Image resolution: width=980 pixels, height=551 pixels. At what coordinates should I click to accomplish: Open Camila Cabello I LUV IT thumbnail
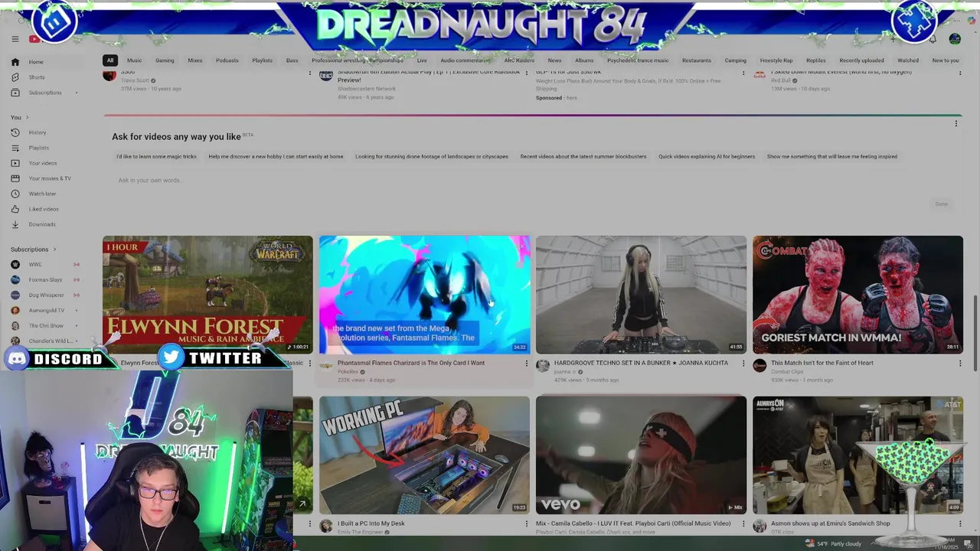click(641, 455)
